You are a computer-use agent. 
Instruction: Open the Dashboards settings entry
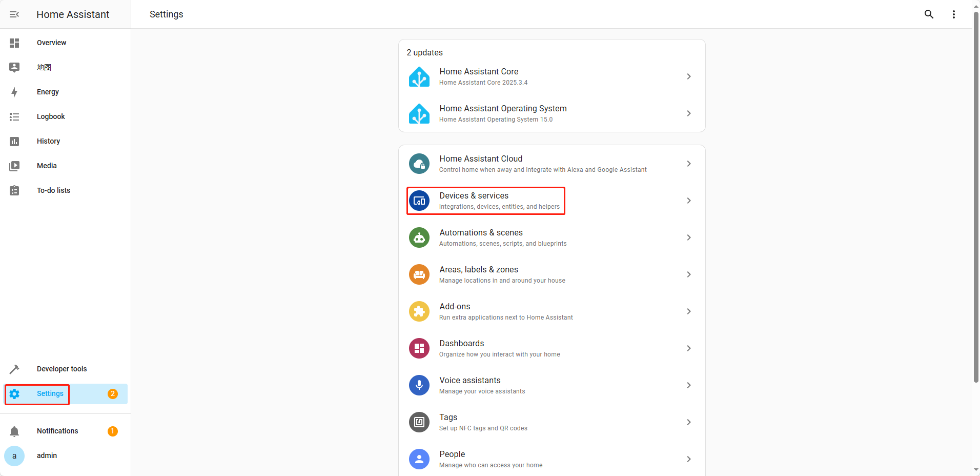[x=552, y=349]
